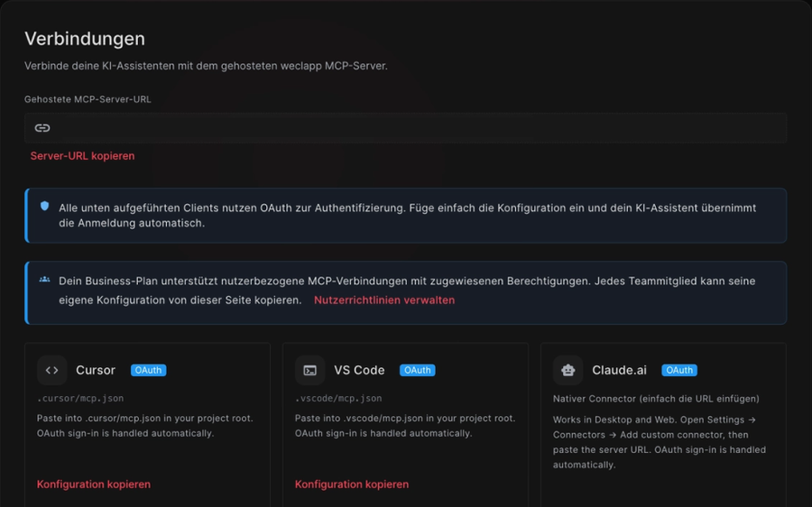Click the link icon in the server URL field
Viewport: 812px width, 507px height.
(x=42, y=128)
